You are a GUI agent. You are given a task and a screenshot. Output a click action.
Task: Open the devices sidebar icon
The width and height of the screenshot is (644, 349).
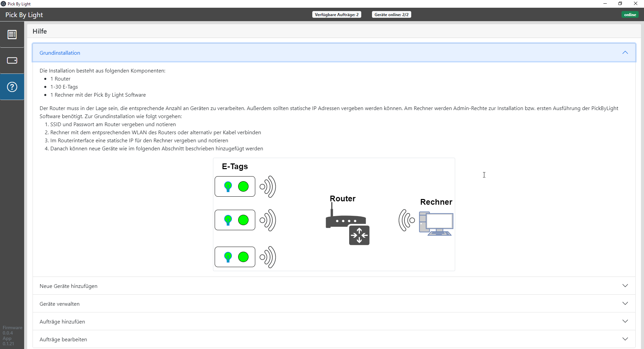point(12,60)
